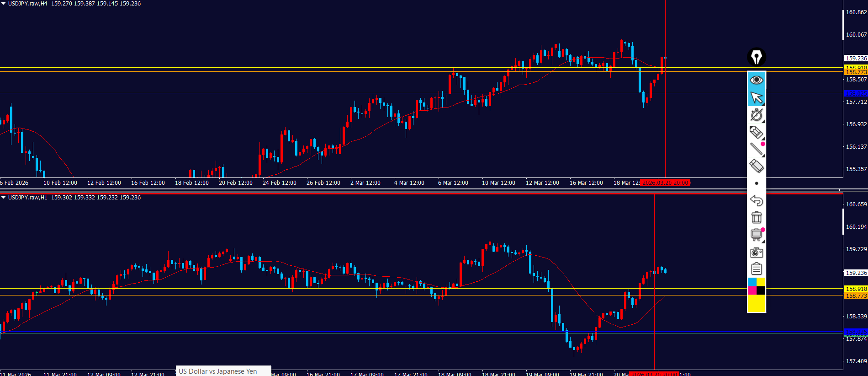This screenshot has height=376, width=868.
Task: Toggle the eye visibility tool
Action: [757, 80]
